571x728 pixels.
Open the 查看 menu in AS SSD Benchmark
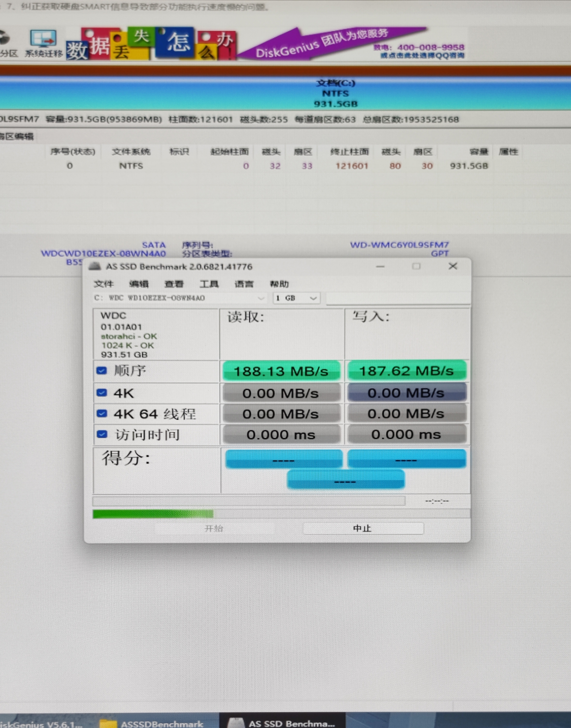[x=174, y=284]
